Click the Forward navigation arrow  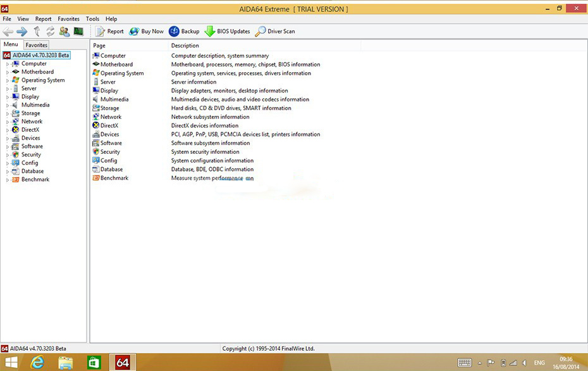(x=21, y=32)
